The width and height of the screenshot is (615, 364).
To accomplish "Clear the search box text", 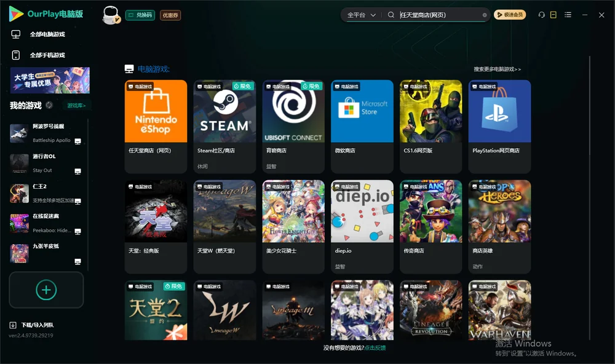I will (x=485, y=15).
